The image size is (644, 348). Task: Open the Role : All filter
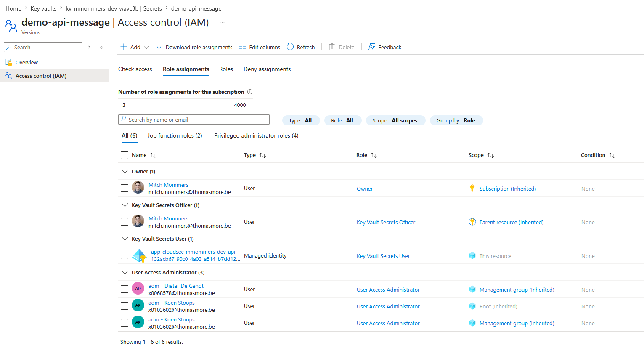(x=342, y=120)
